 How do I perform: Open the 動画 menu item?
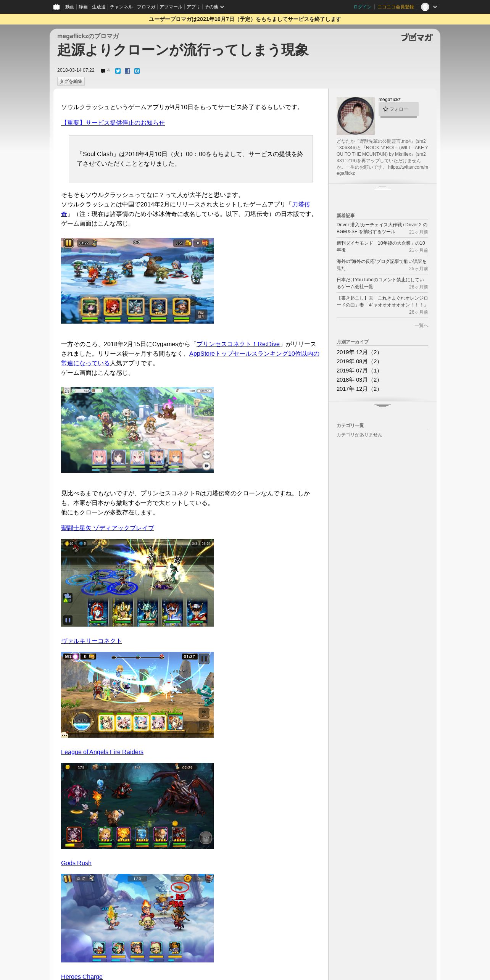69,7
